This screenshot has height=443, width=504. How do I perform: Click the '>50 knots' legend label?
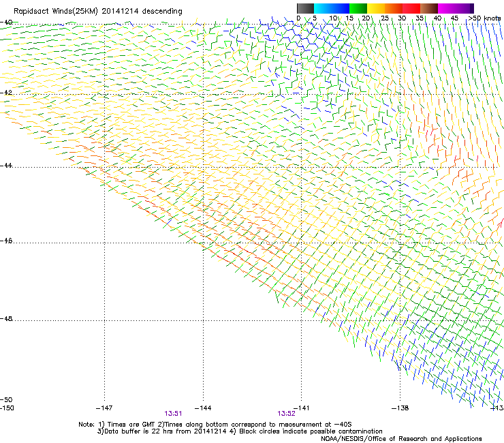(x=484, y=18)
